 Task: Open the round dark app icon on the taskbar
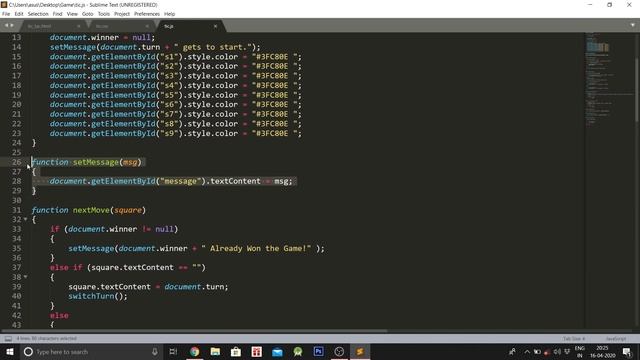(339, 351)
